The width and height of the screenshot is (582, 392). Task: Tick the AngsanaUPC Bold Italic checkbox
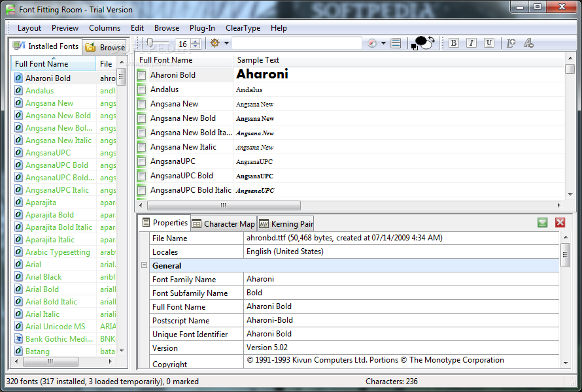coord(141,191)
